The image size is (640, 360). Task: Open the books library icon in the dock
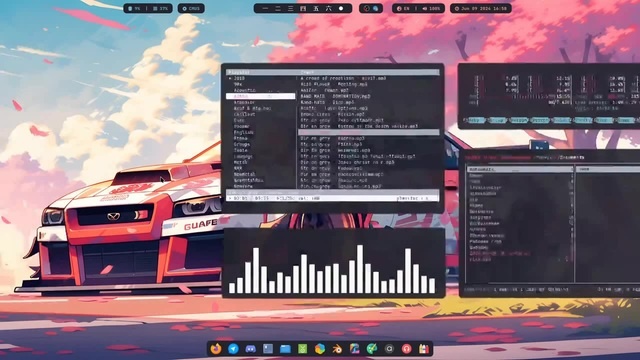pos(424,349)
